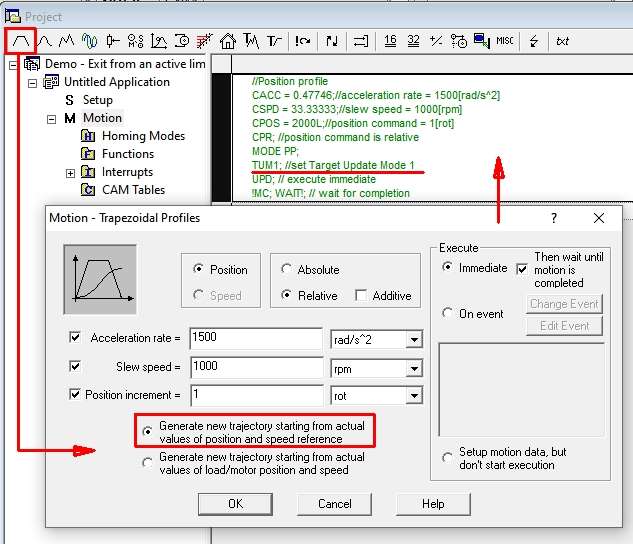
Task: Click the motor symbol toolbar icon
Action: (x=182, y=41)
